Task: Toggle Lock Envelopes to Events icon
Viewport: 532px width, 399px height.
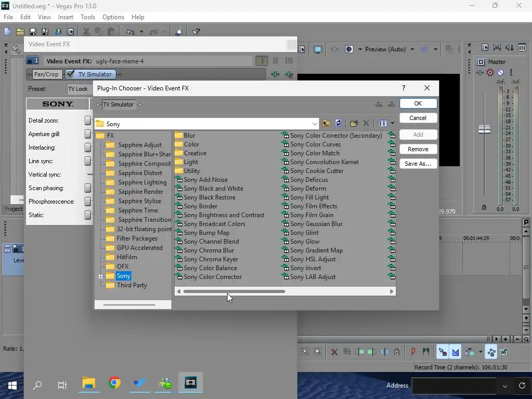Action: (x=491, y=352)
